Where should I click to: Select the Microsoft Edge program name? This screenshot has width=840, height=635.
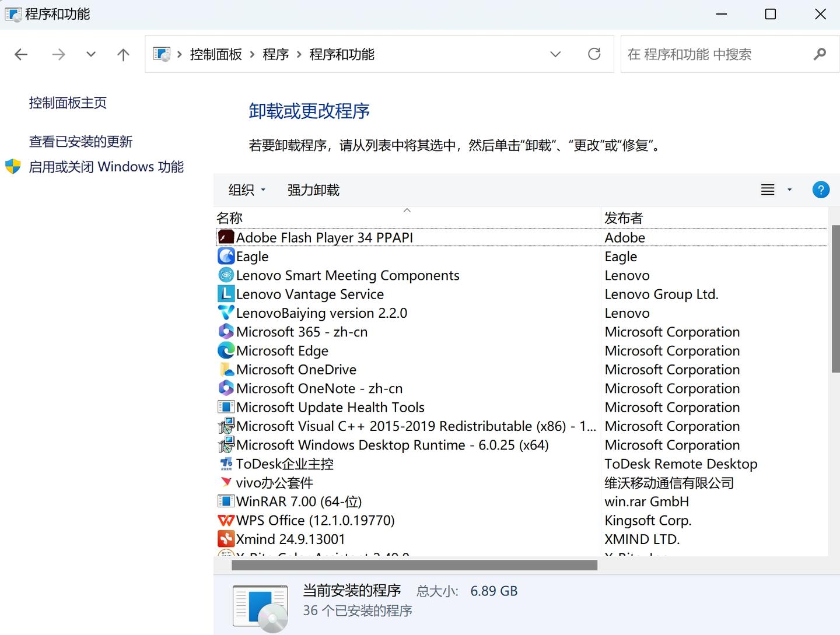pyautogui.click(x=282, y=350)
